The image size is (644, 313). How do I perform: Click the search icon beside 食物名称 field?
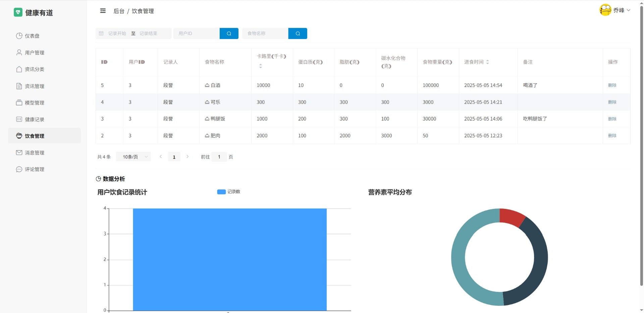[298, 34]
